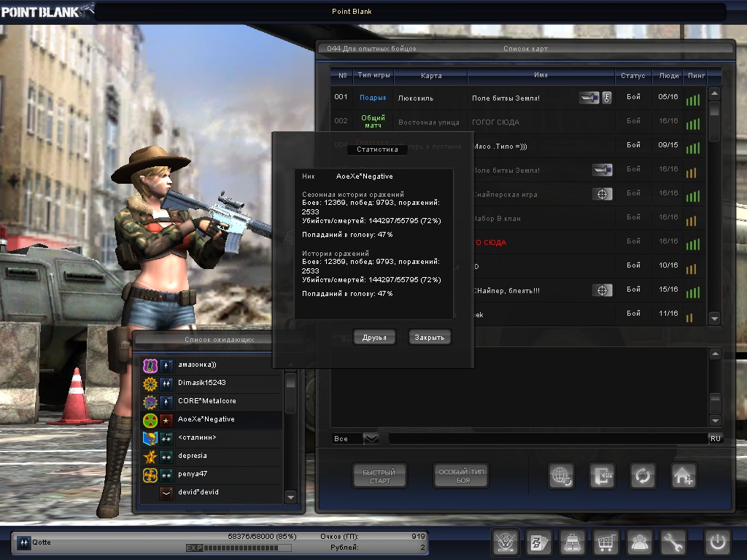Screen dimensions: 747x560
Task: Open the community friends icon
Action: (640, 542)
